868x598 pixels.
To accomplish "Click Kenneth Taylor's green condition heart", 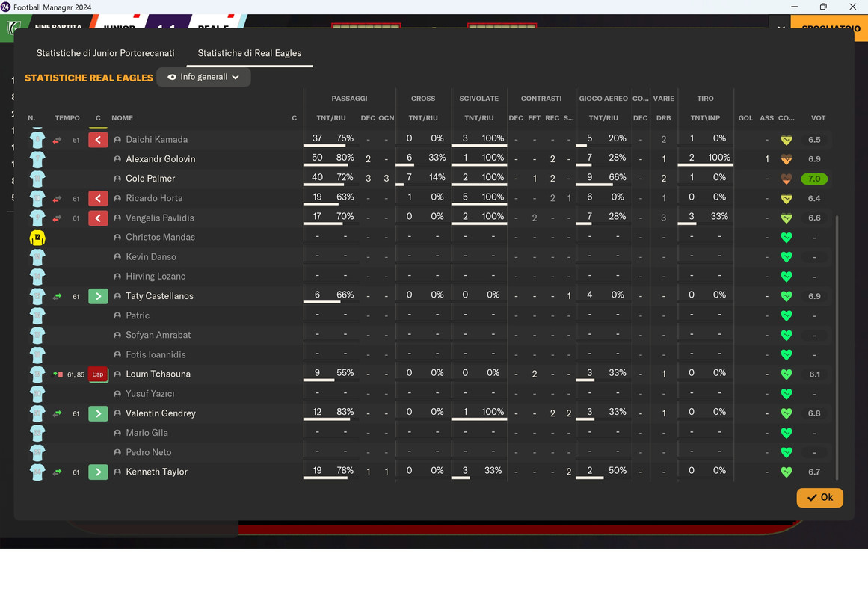I will (786, 472).
